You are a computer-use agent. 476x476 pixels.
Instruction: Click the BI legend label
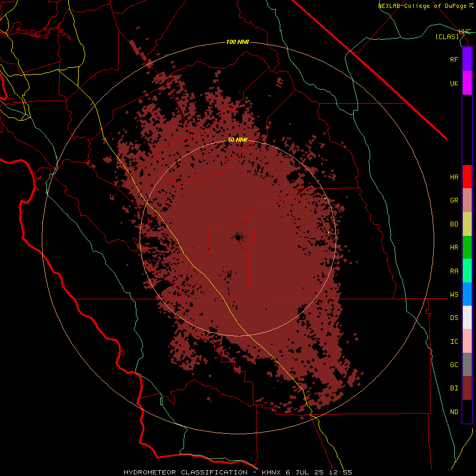click(x=454, y=388)
